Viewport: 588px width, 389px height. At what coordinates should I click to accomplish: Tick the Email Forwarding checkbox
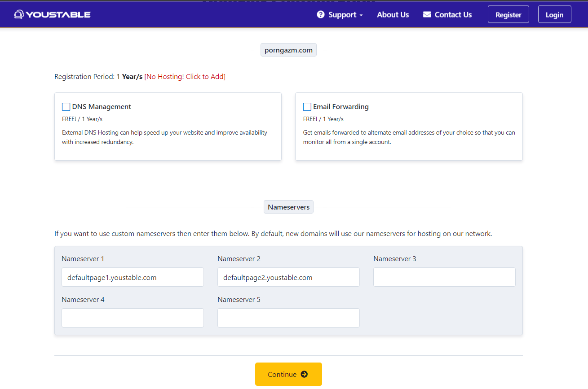pos(307,107)
